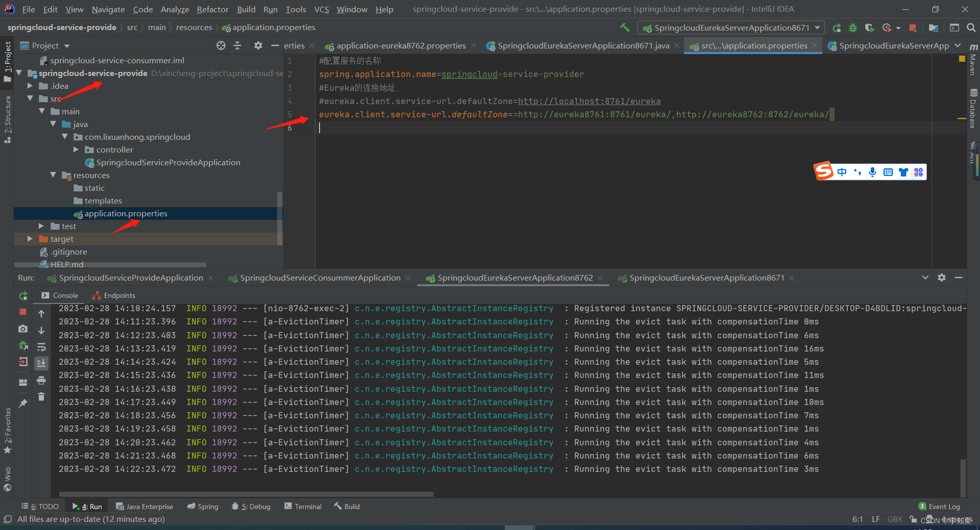The image size is (980, 530).
Task: Open the Terminal tool window
Action: tap(303, 507)
